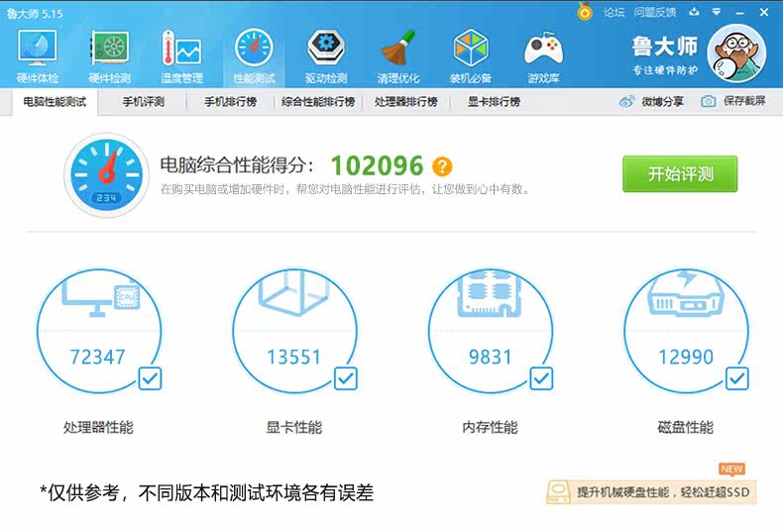Switch to 综合性能排行榜 tab

[x=318, y=102]
